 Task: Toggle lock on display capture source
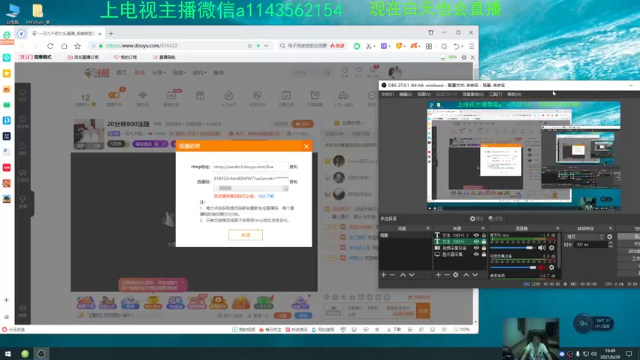(484, 254)
